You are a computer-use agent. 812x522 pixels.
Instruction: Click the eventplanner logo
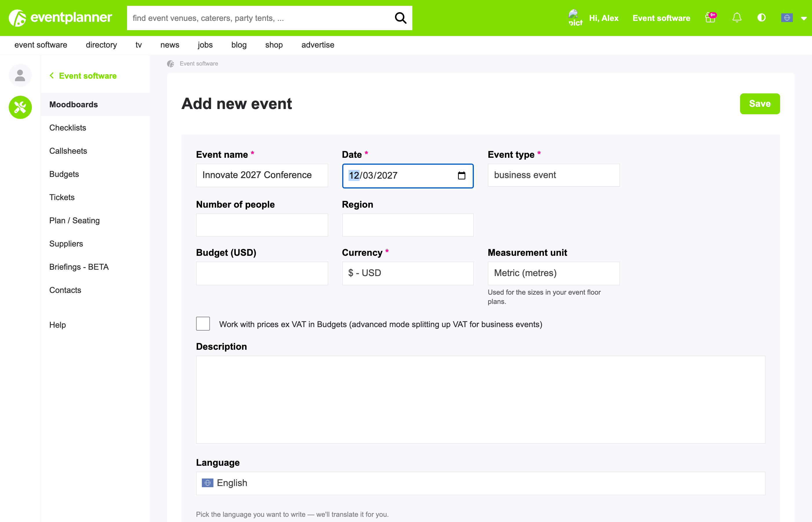coord(60,18)
